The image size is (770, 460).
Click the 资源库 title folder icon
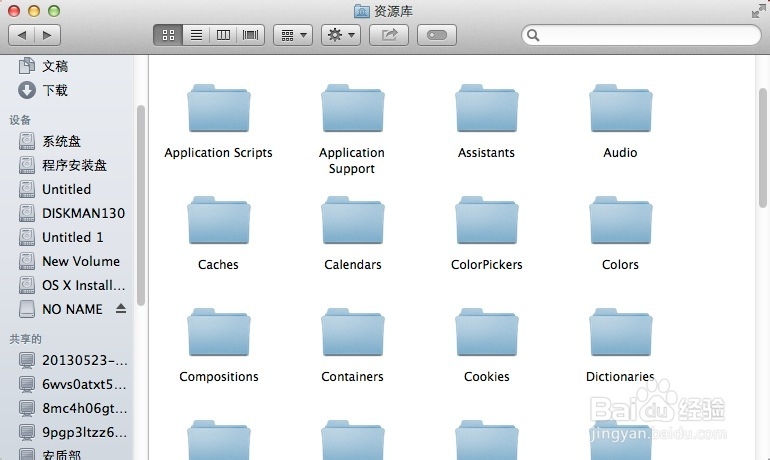[x=361, y=11]
